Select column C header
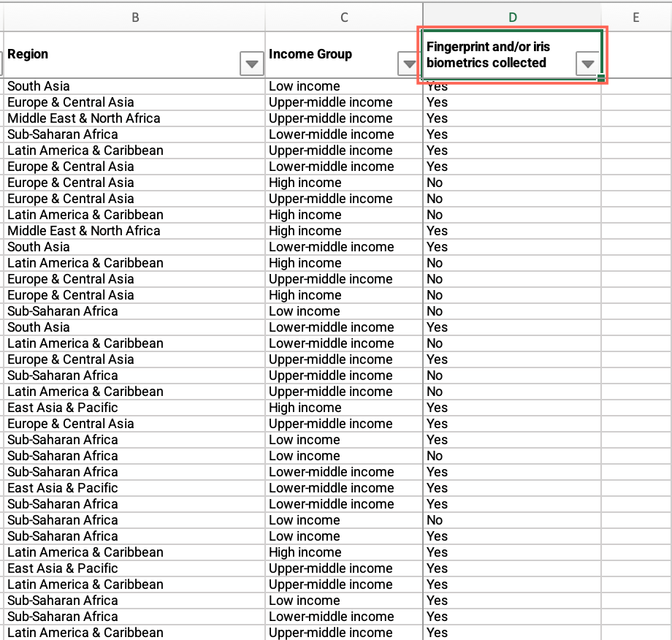 click(344, 18)
